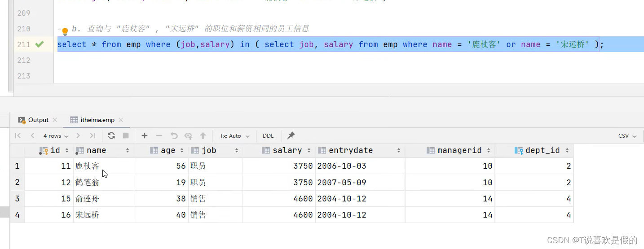Delete the selected row
Image resolution: width=644 pixels, height=249 pixels.
pyautogui.click(x=159, y=135)
